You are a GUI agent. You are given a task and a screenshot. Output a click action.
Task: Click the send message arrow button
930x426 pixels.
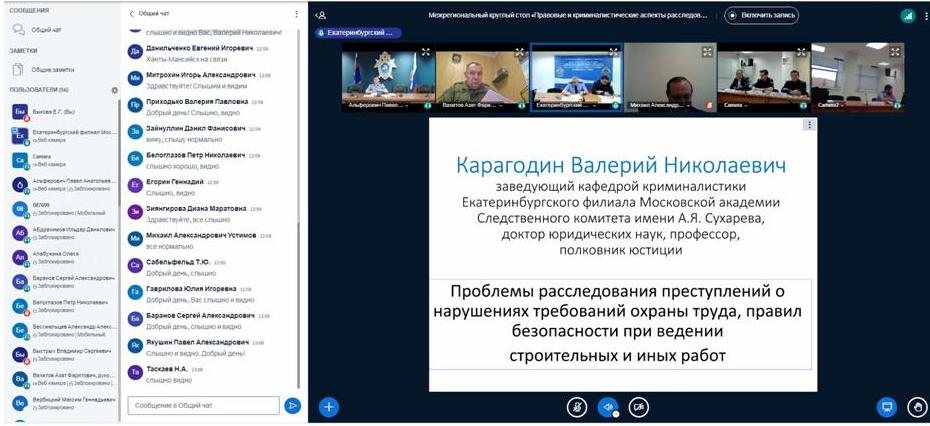[292, 405]
